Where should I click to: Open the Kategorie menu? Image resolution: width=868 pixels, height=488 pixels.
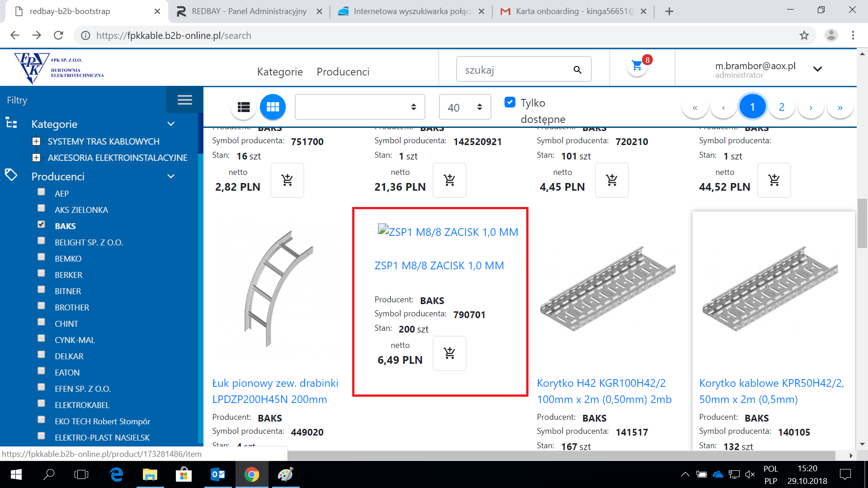pos(280,72)
